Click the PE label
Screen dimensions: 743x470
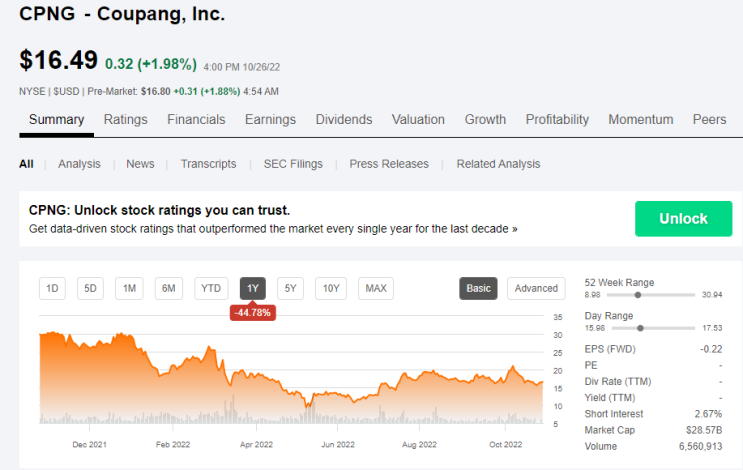coord(591,365)
